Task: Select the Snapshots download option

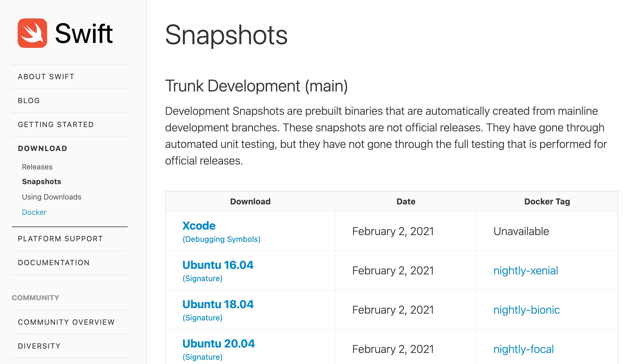Action: pyautogui.click(x=42, y=181)
